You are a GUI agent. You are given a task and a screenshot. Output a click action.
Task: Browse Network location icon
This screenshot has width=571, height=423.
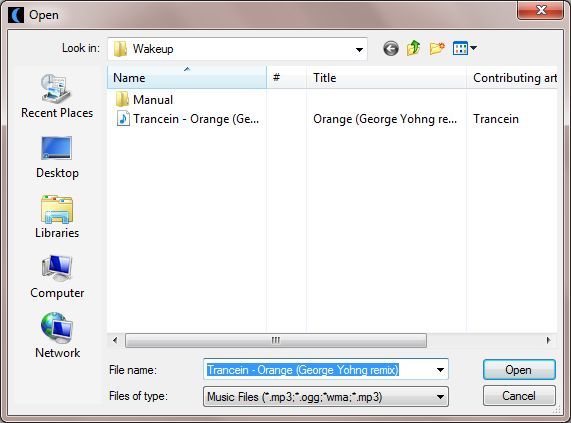click(57, 336)
